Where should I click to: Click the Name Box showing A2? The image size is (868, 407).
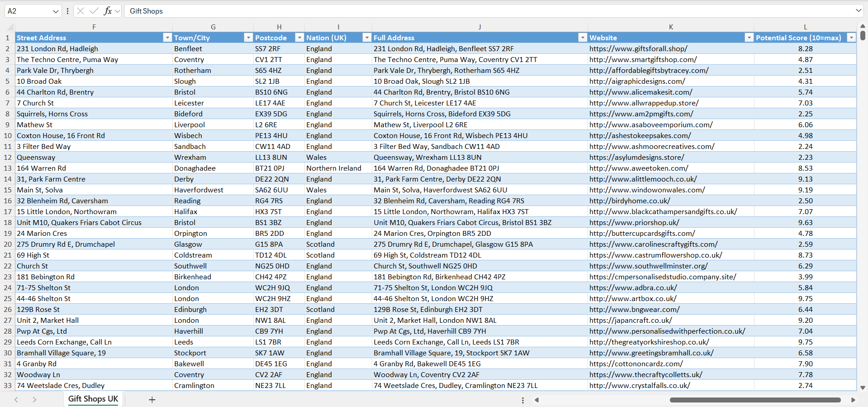28,11
